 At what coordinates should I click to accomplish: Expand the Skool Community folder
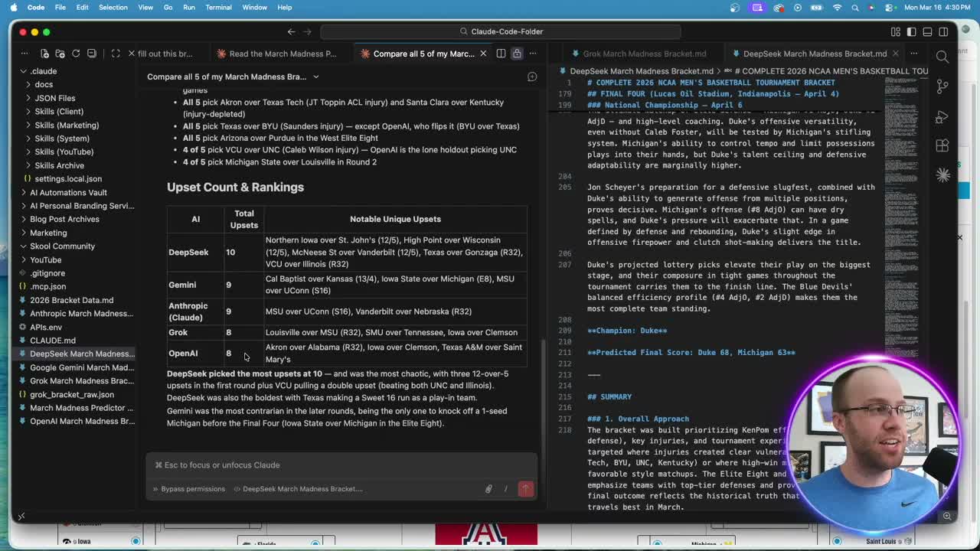(x=62, y=246)
